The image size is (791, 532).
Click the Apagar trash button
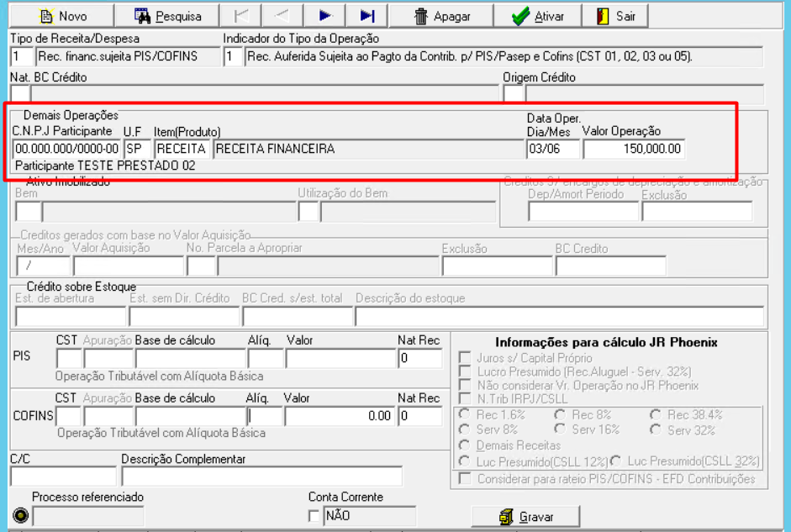coord(441,16)
